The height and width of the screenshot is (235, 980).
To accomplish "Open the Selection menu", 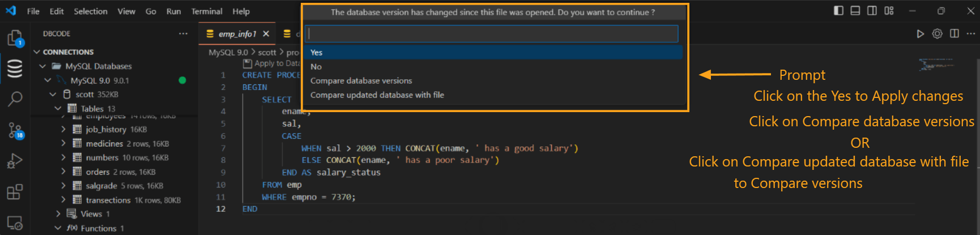I will [x=91, y=11].
